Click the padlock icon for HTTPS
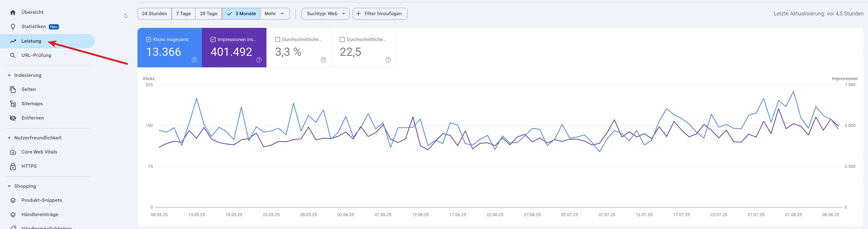This screenshot has width=868, height=229. click(13, 166)
